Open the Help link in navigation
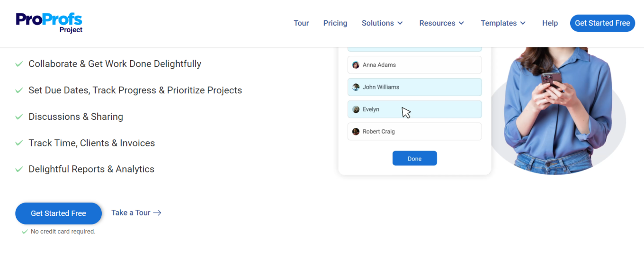Image resolution: width=644 pixels, height=260 pixels. pyautogui.click(x=550, y=23)
